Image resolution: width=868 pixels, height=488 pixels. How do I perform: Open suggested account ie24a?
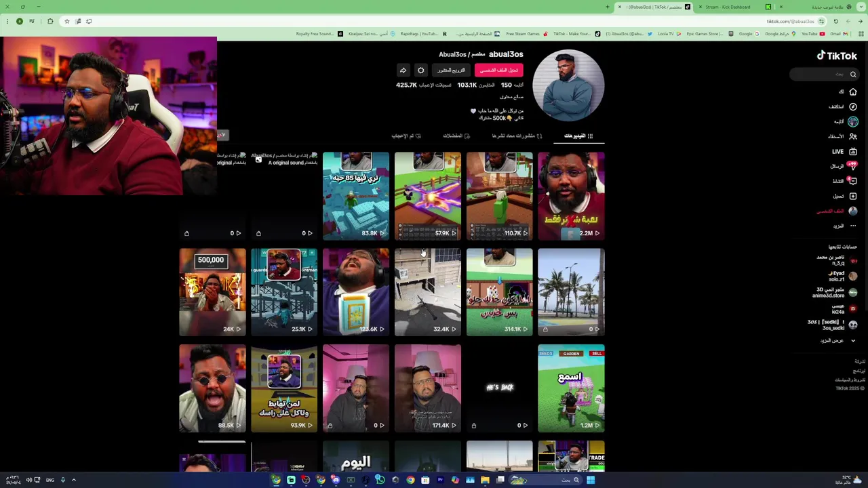pyautogui.click(x=844, y=308)
